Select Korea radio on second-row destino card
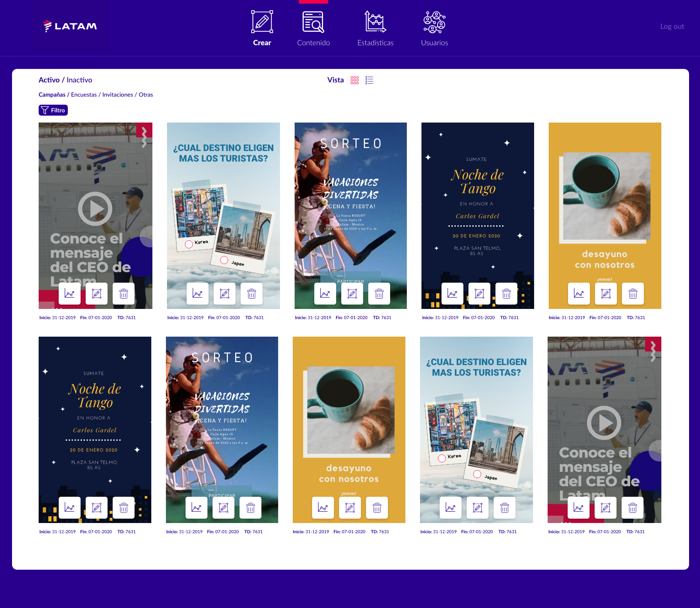This screenshot has height=608, width=700. coord(442,458)
